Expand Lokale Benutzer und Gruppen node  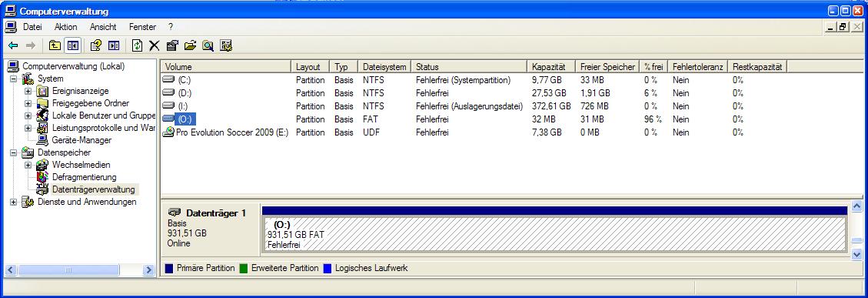click(x=28, y=116)
